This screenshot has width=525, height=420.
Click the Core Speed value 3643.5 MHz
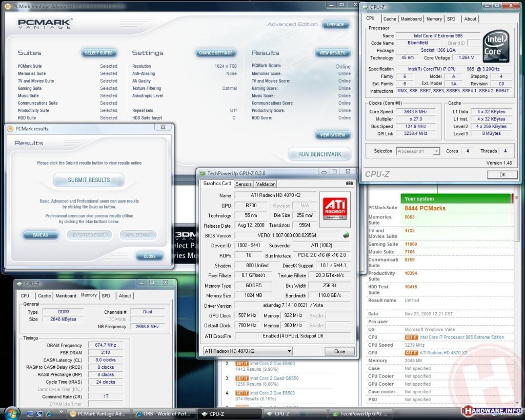(415, 111)
